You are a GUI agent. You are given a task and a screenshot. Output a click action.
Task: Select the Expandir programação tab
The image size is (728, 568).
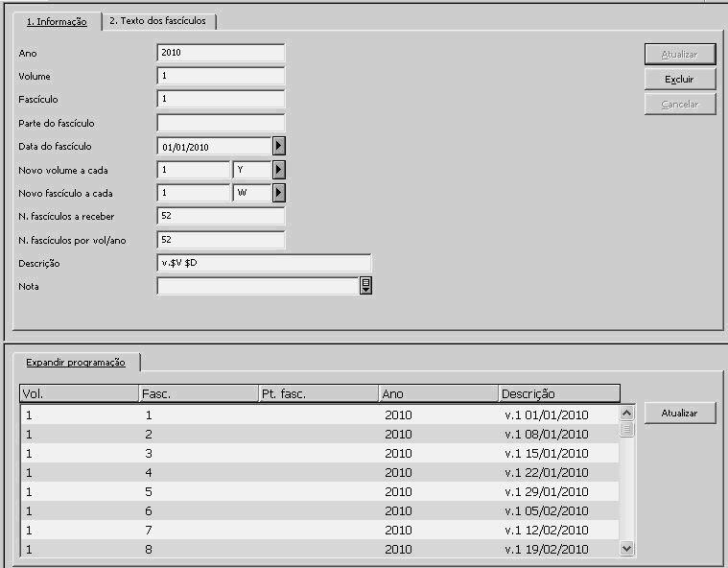pos(76,363)
